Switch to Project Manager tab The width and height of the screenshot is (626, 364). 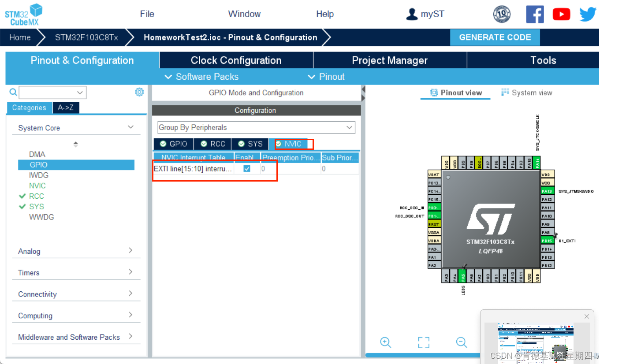390,60
